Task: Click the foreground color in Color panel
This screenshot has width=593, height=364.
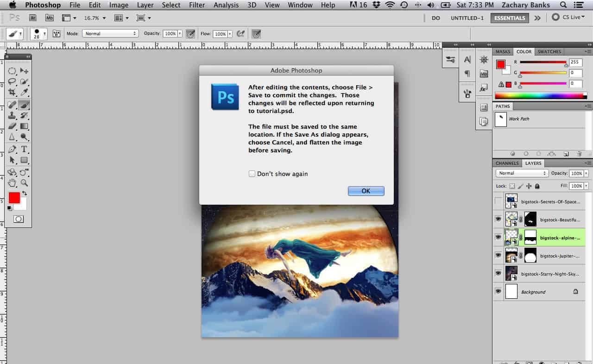Action: [x=501, y=64]
